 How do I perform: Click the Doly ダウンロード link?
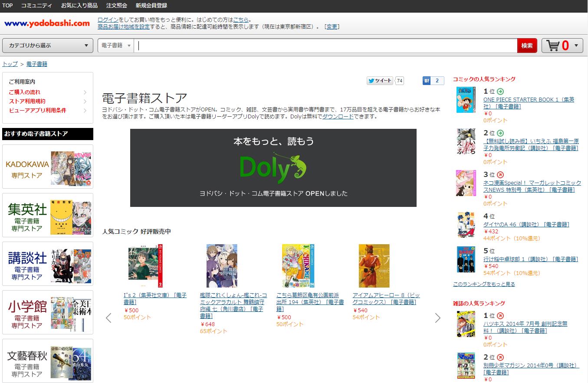pos(338,117)
